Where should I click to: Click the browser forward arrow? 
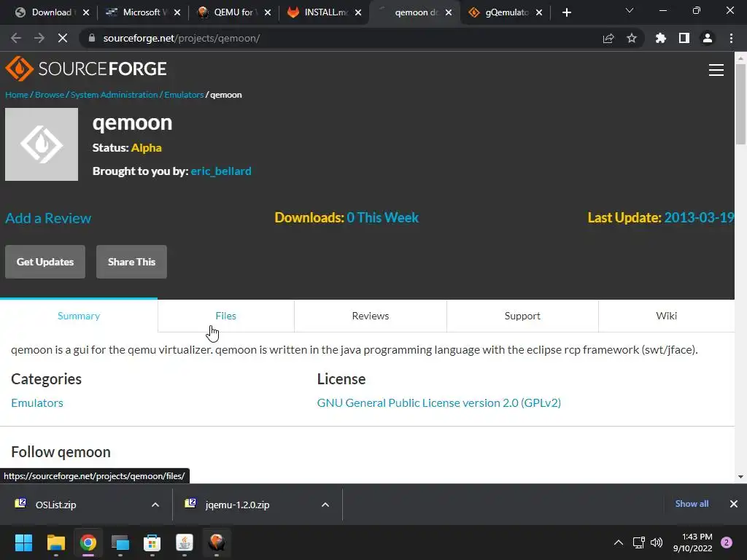click(x=39, y=38)
